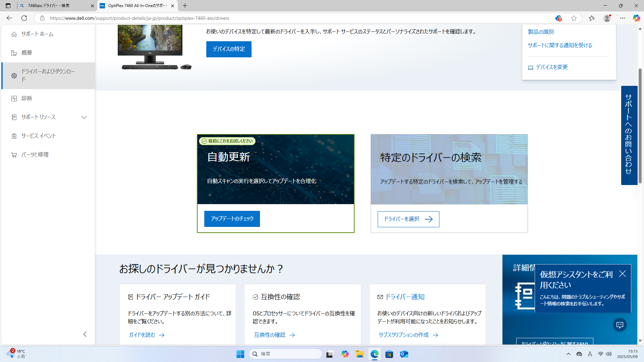Select ドライバーおよびダウンロード in the sidebar

(x=48, y=76)
